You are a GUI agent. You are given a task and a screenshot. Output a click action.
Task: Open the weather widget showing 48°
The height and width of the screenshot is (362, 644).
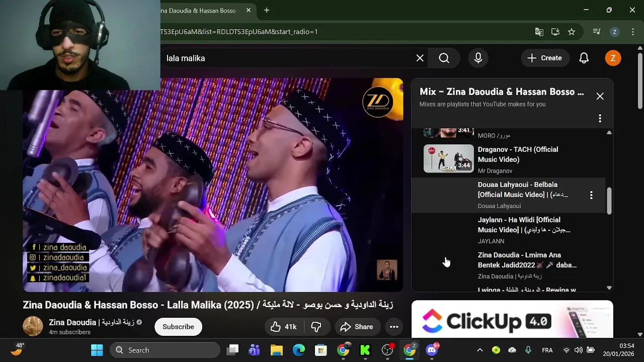(17, 349)
